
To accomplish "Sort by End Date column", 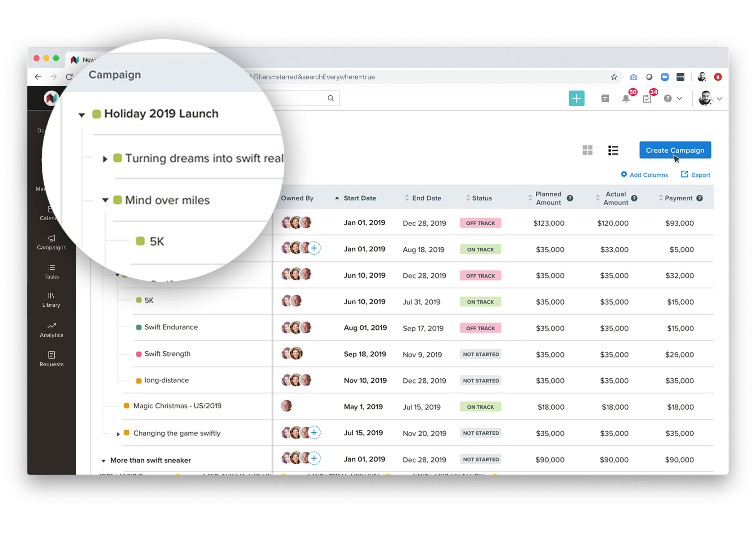I will (423, 198).
